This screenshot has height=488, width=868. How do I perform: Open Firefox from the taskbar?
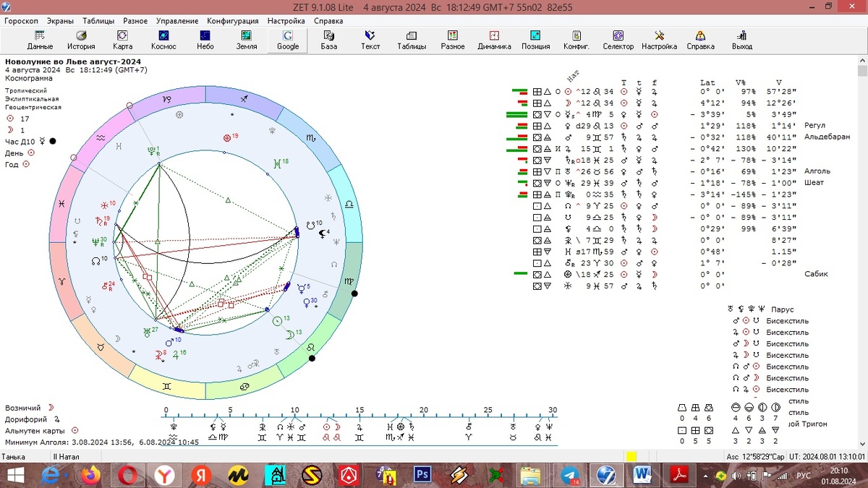tap(90, 476)
